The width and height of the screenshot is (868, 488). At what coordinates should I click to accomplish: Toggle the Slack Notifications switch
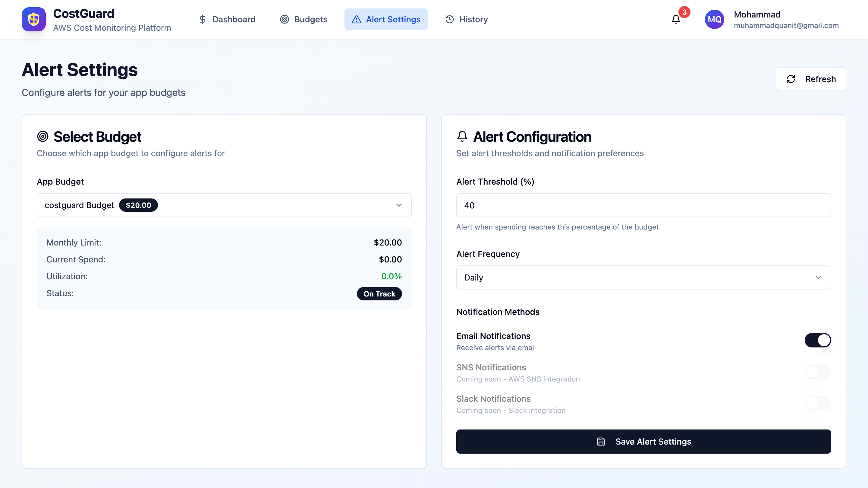coord(817,403)
